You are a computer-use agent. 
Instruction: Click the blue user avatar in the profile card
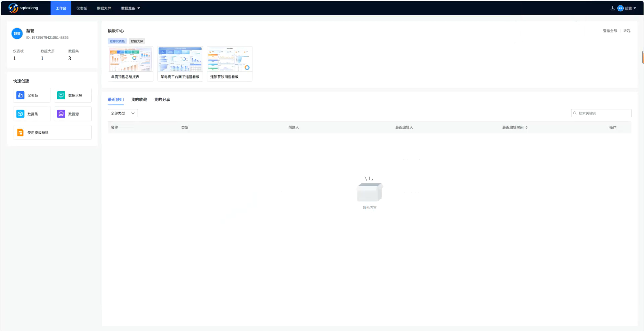pos(17,33)
